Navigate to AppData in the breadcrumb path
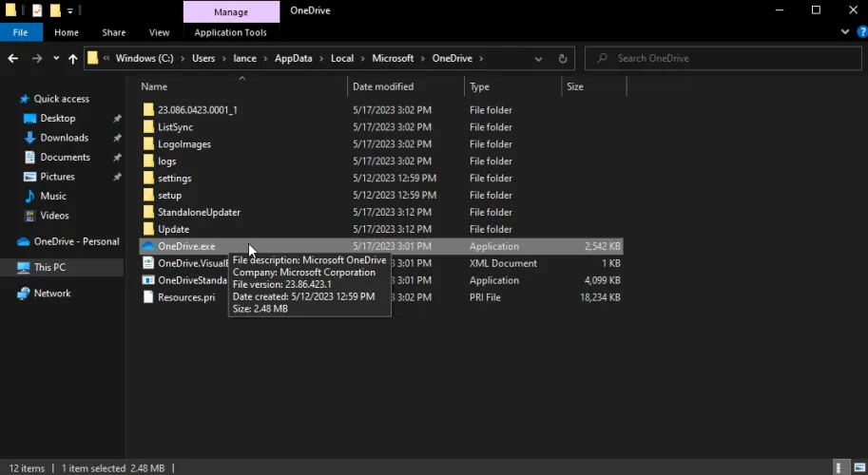The width and height of the screenshot is (868, 475). [293, 59]
